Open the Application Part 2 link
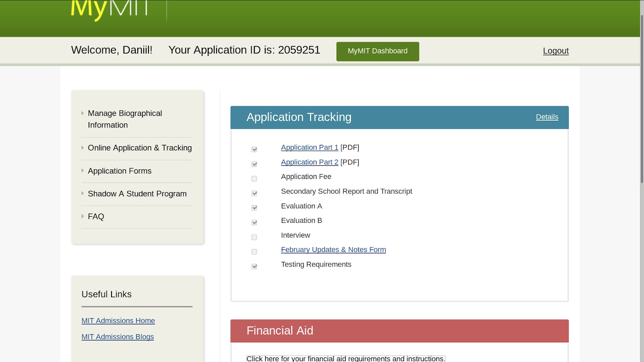Image resolution: width=644 pixels, height=362 pixels. 310,162
